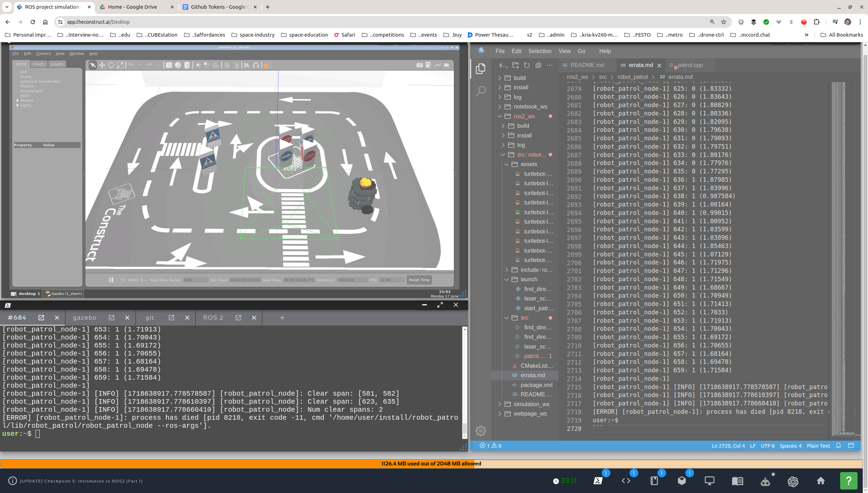The image size is (868, 493).
Task: Open the gazebo terminal tab
Action: click(85, 318)
